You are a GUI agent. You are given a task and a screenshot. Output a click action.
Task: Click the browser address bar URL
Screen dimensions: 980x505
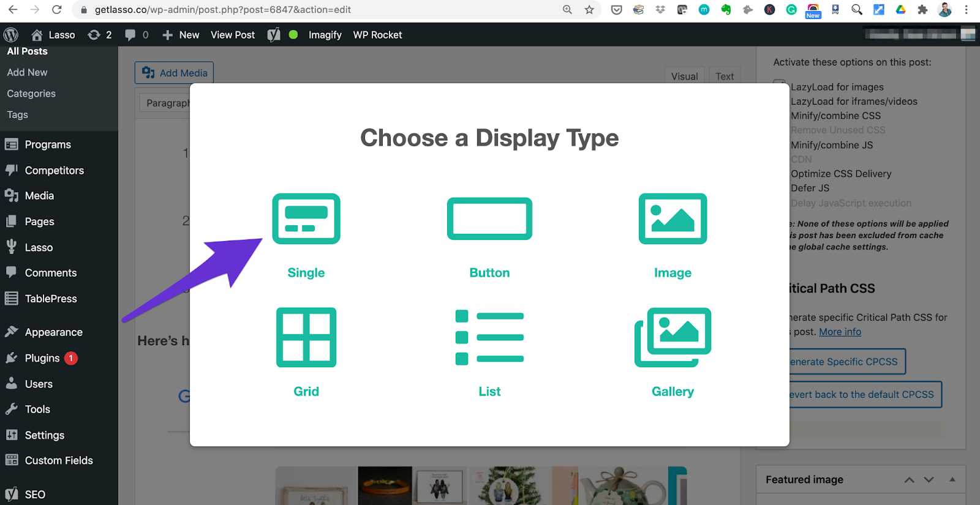(x=223, y=10)
